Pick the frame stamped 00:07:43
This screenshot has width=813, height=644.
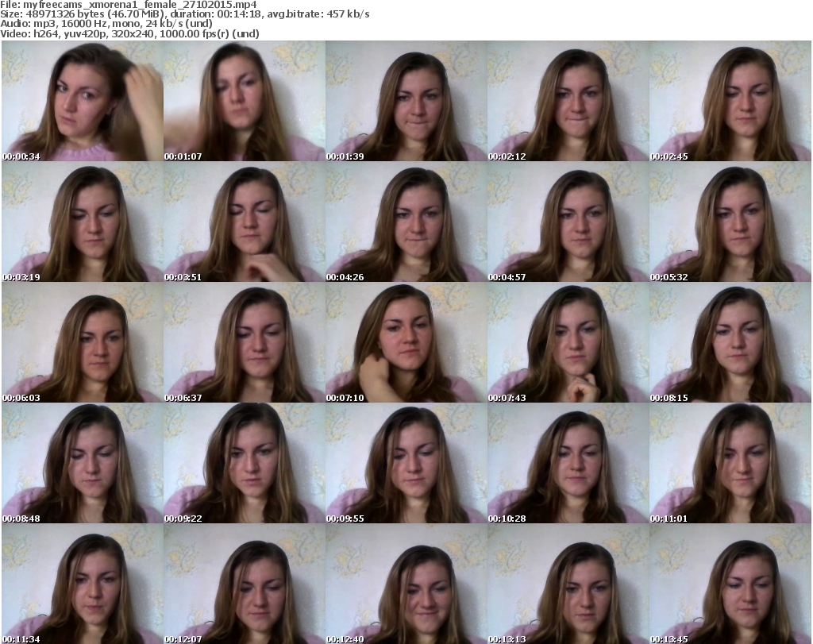coord(568,343)
